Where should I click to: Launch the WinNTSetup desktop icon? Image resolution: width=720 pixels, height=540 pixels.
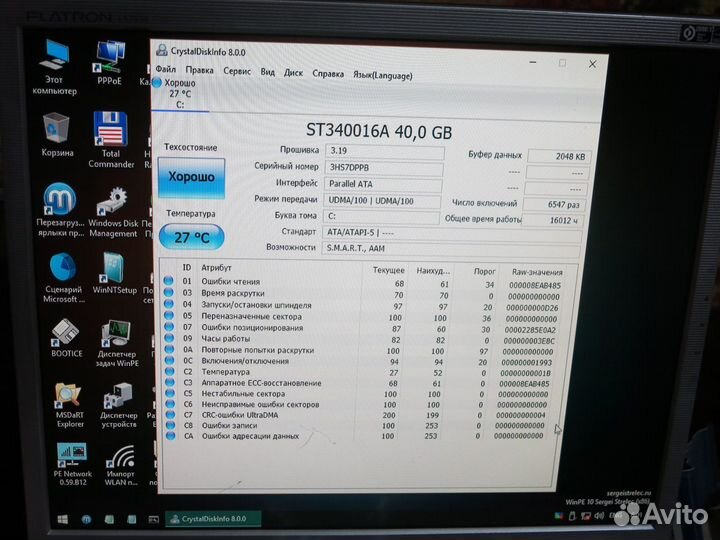114,273
